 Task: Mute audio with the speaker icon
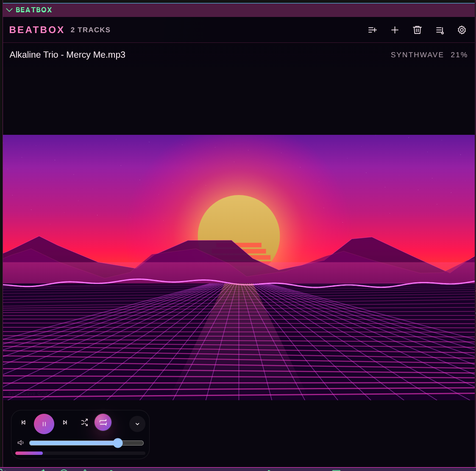click(20, 443)
